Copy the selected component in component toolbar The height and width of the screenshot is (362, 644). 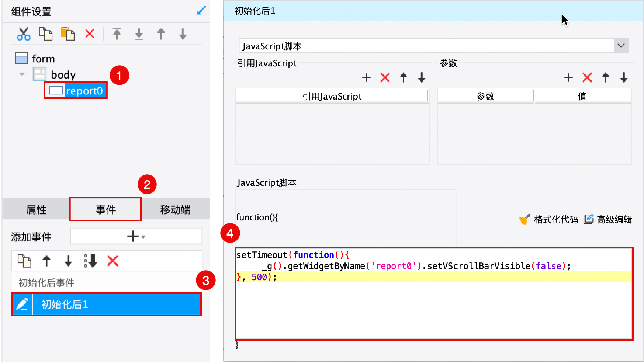click(x=46, y=34)
